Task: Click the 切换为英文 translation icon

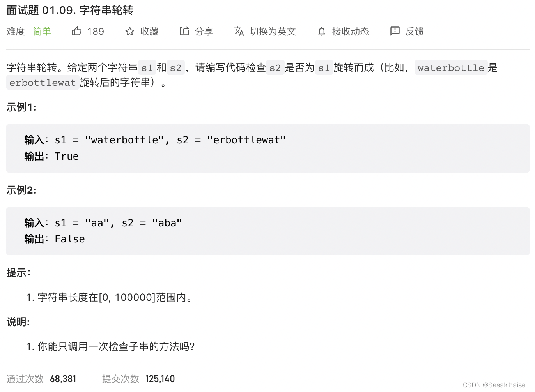Action: pyautogui.click(x=239, y=31)
